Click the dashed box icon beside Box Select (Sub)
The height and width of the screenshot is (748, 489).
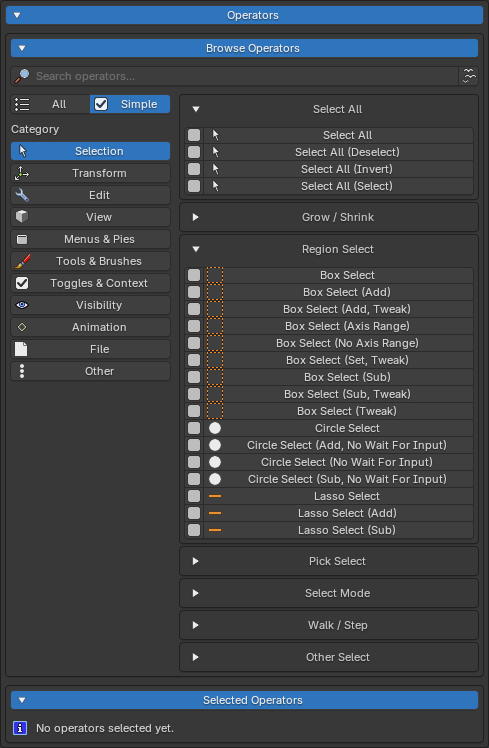point(215,377)
